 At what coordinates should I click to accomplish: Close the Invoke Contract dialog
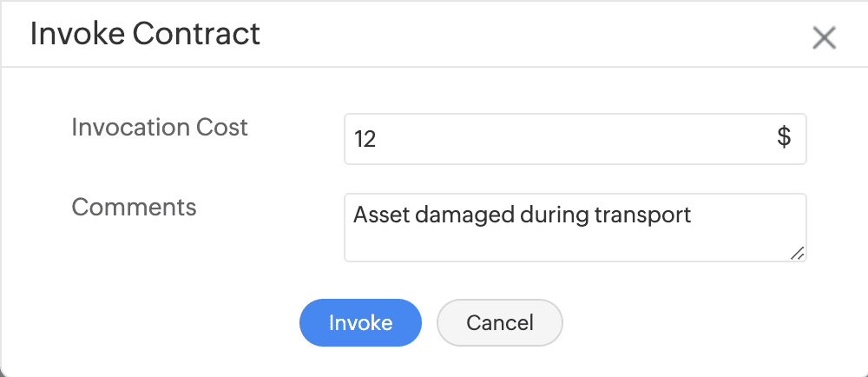tap(823, 37)
